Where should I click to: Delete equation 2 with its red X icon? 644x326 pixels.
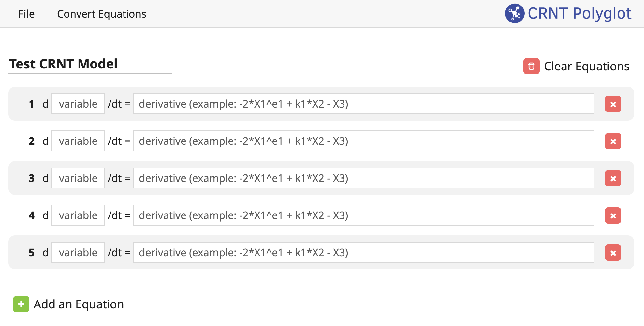click(613, 141)
